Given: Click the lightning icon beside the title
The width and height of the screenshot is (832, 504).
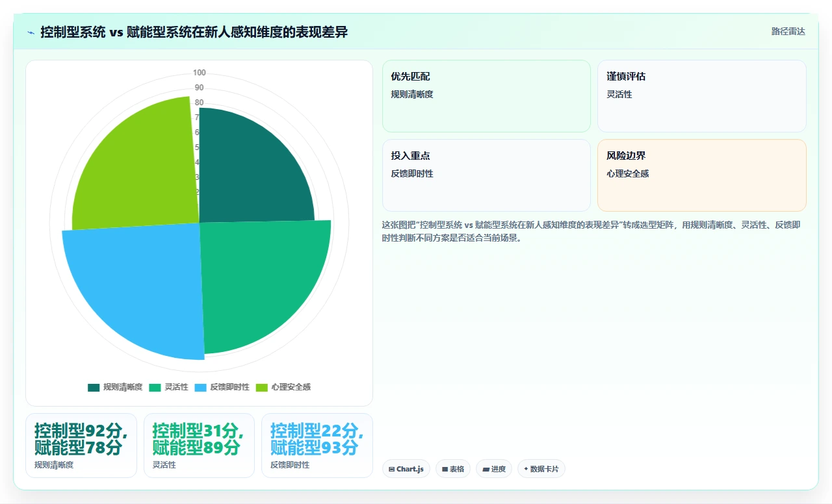Looking at the screenshot, I should click(x=31, y=32).
